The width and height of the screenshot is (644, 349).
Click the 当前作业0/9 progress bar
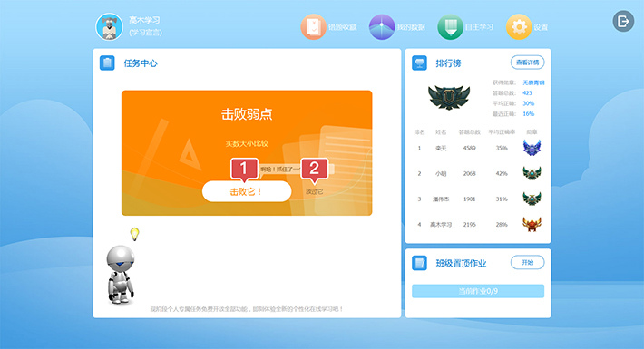(478, 291)
